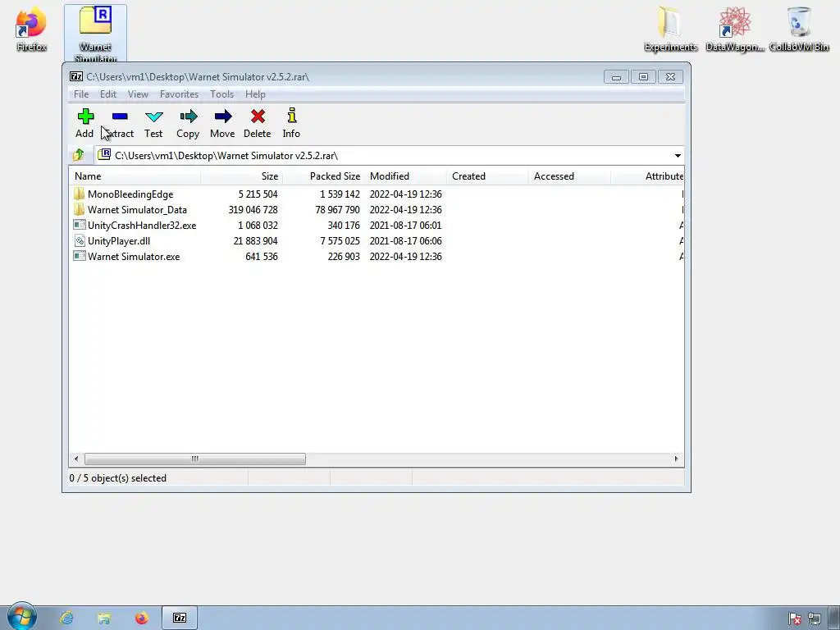This screenshot has height=630, width=840.
Task: Sort by Accessed column header
Action: (569, 176)
